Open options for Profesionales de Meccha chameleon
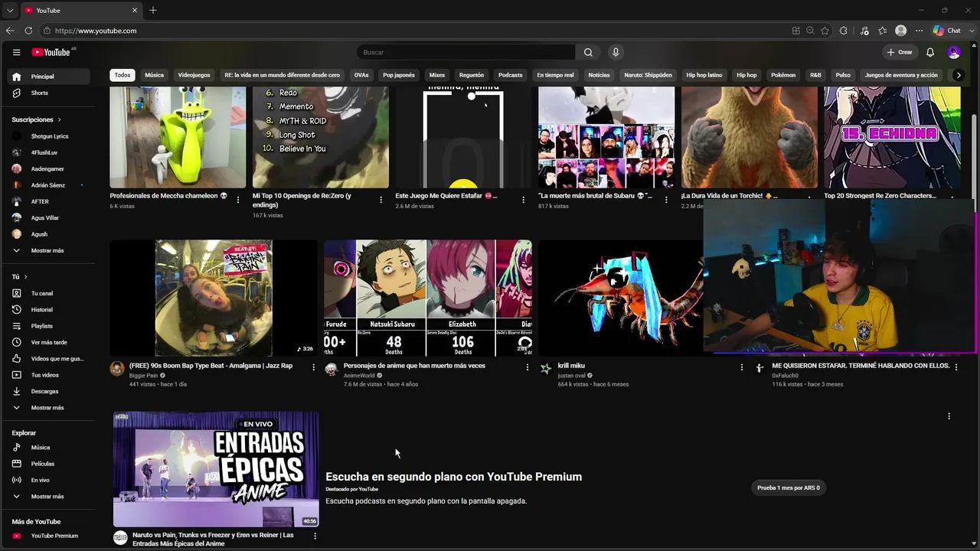This screenshot has width=980, height=551. tap(238, 200)
